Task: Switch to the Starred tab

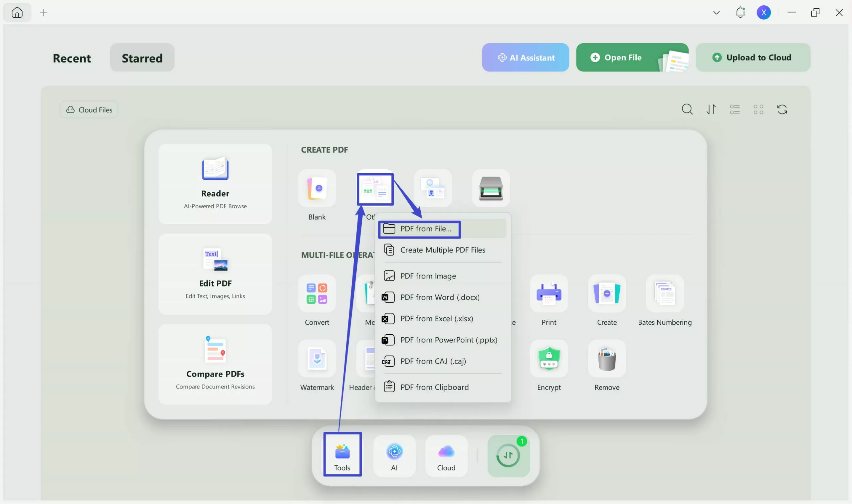Action: click(x=142, y=58)
